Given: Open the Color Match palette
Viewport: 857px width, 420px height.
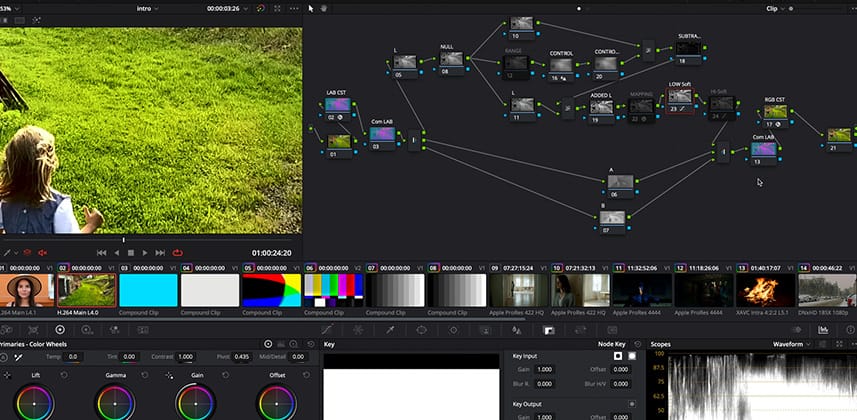Looking at the screenshot, I should [33, 330].
